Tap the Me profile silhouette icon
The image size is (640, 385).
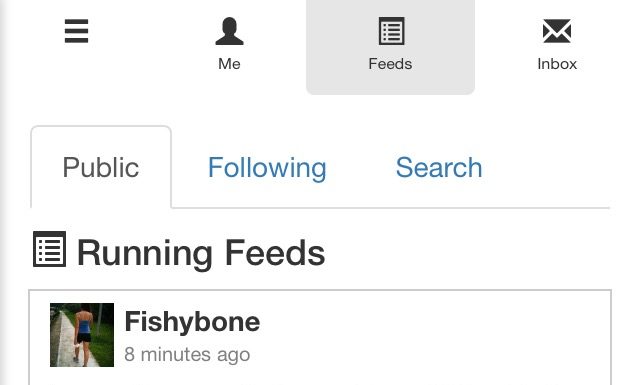[229, 31]
